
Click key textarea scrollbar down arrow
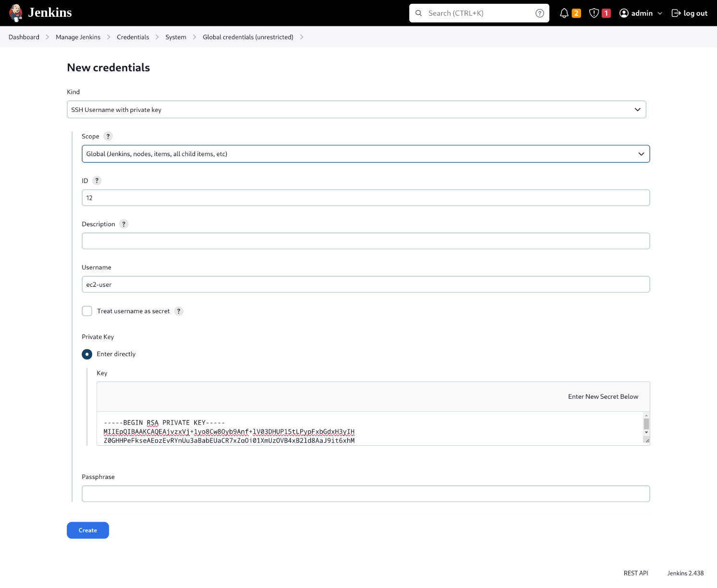point(646,432)
